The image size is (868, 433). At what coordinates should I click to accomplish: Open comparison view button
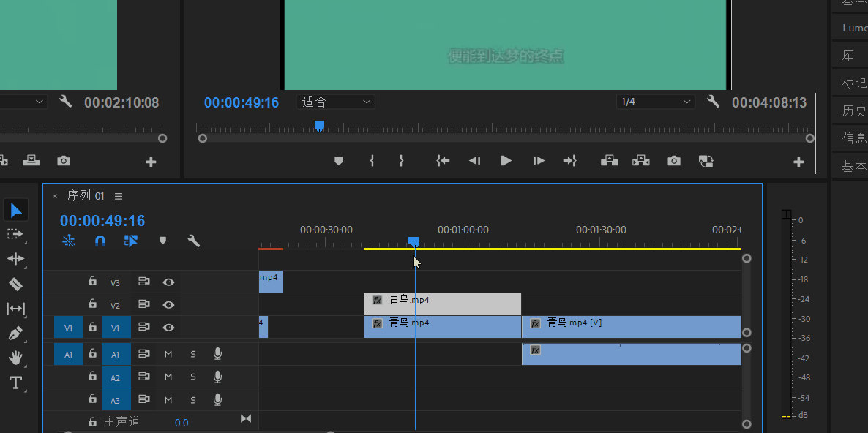tap(706, 161)
